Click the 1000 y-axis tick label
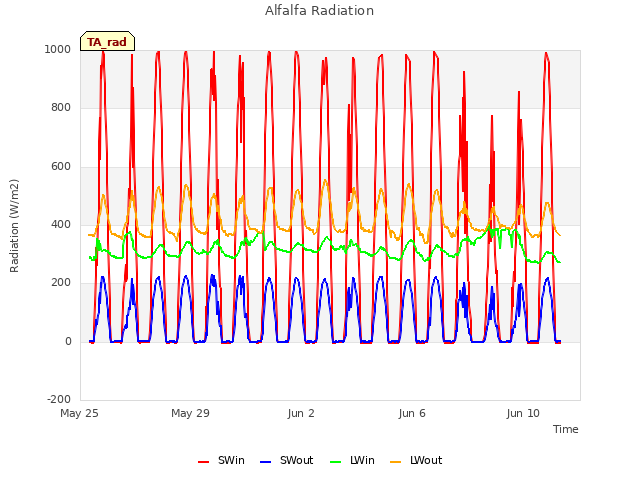Viewport: 640px width, 480px height. [58, 49]
